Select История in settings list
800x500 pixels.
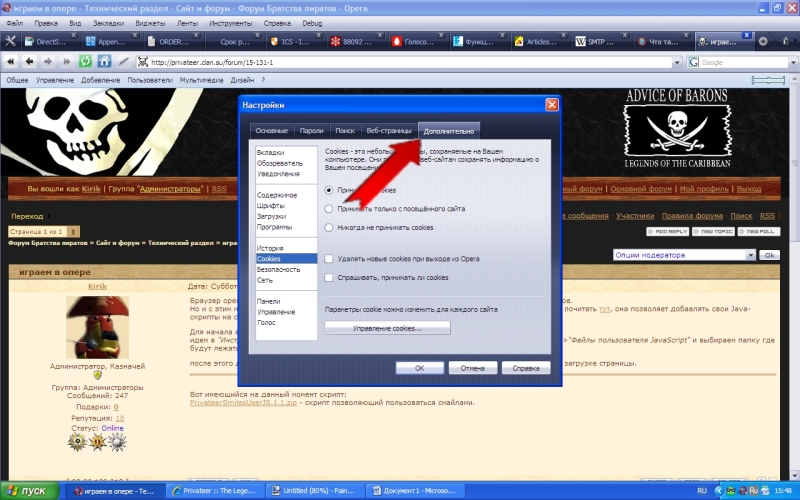pyautogui.click(x=270, y=248)
